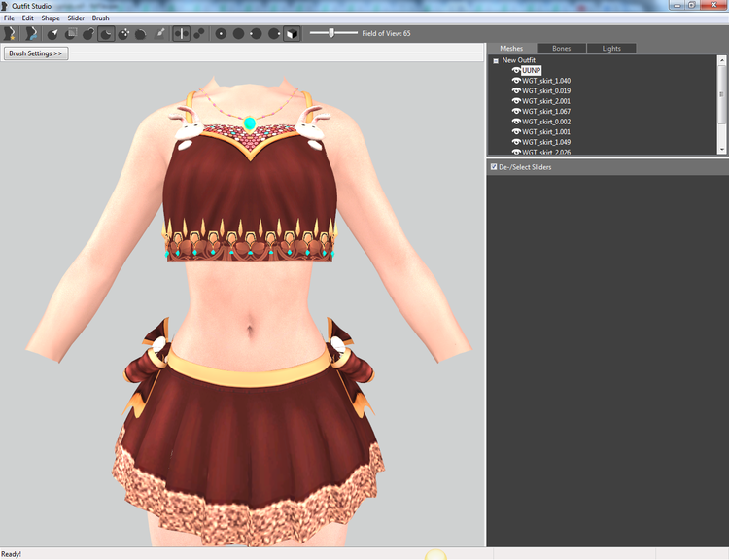
Task: Select the WGT_skirt_1.040 mesh name
Action: [546, 81]
